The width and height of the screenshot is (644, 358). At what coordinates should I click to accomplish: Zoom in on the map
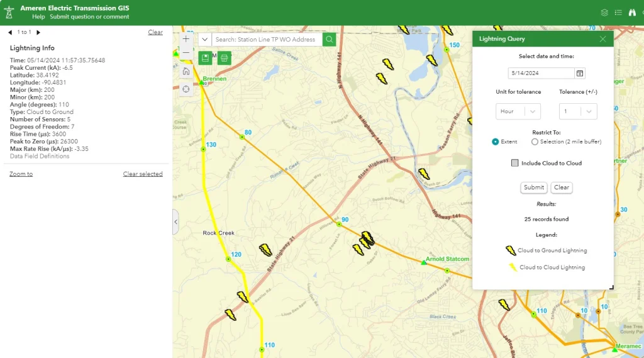[x=186, y=39]
